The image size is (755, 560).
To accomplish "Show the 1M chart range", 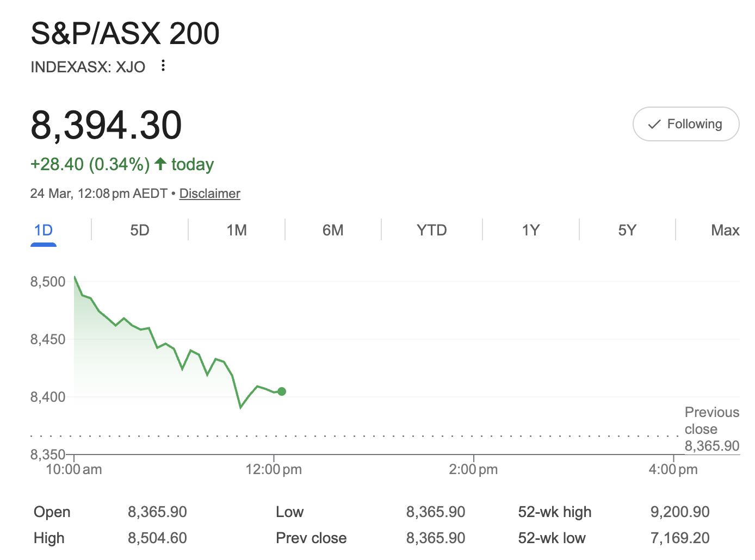I will tap(237, 231).
